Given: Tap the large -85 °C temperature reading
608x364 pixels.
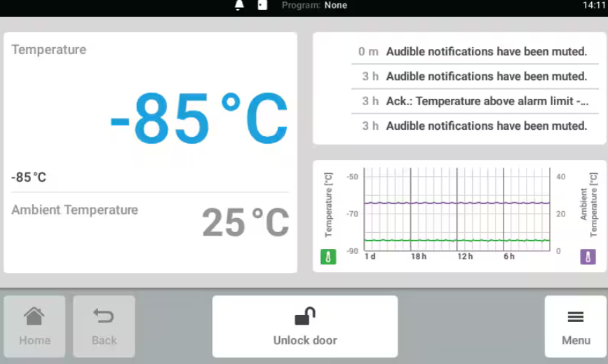Looking at the screenshot, I should 199,119.
